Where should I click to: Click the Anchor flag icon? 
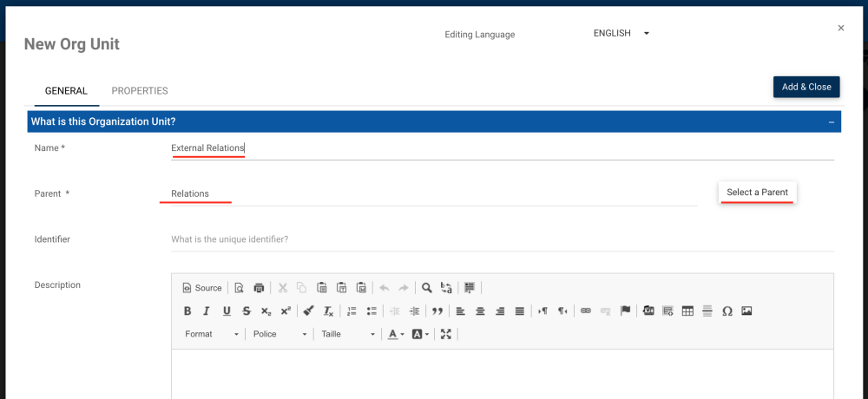click(626, 311)
